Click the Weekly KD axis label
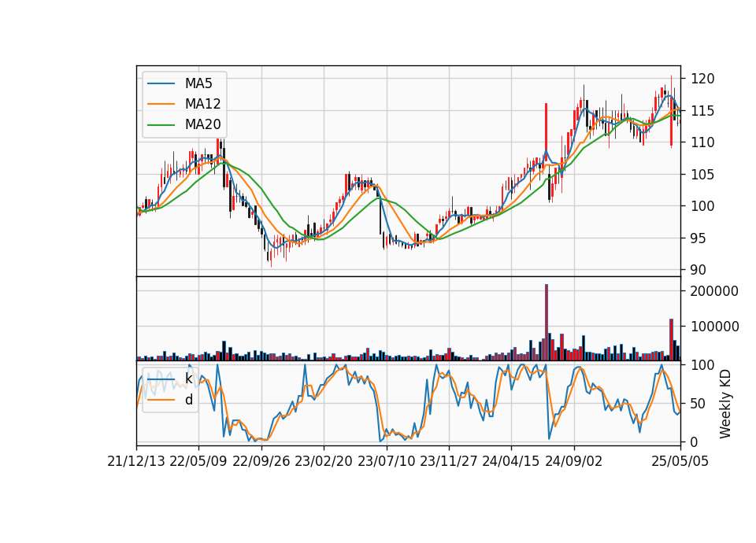The width and height of the screenshot is (756, 543). pos(725,404)
